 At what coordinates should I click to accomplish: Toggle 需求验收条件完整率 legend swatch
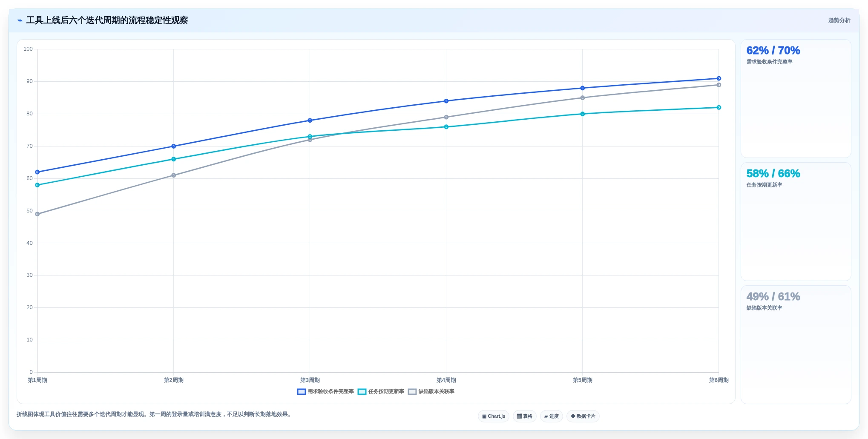(x=302, y=392)
